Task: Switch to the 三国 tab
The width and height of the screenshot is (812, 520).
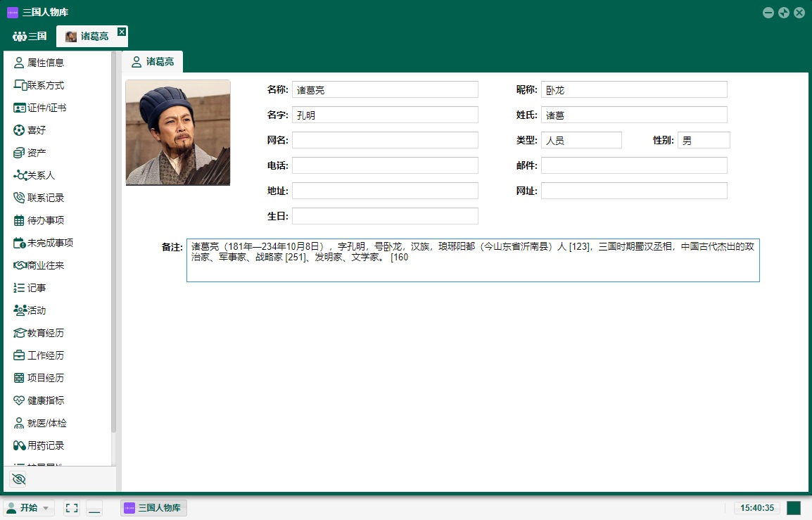Action: tap(29, 35)
